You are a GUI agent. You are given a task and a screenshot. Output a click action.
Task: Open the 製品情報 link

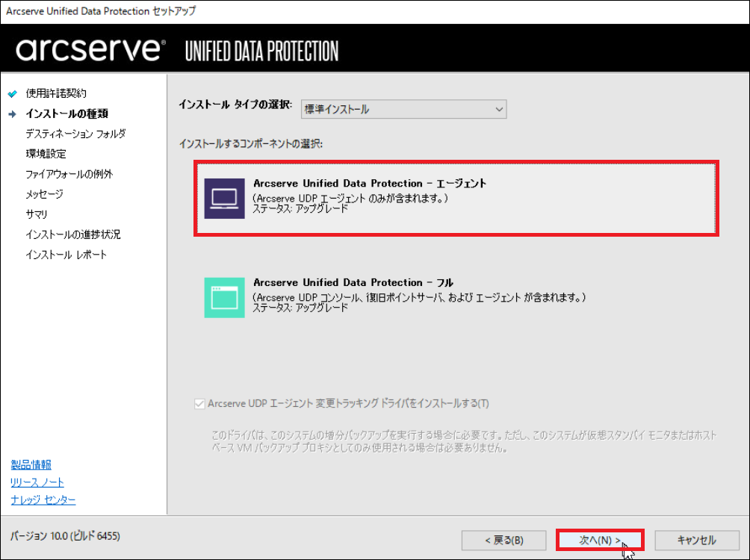[x=31, y=464]
